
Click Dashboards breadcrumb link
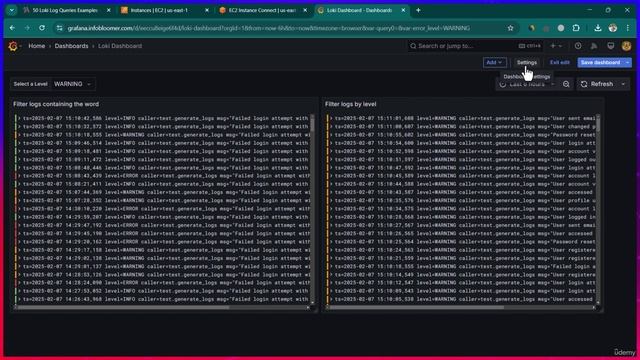[71, 46]
